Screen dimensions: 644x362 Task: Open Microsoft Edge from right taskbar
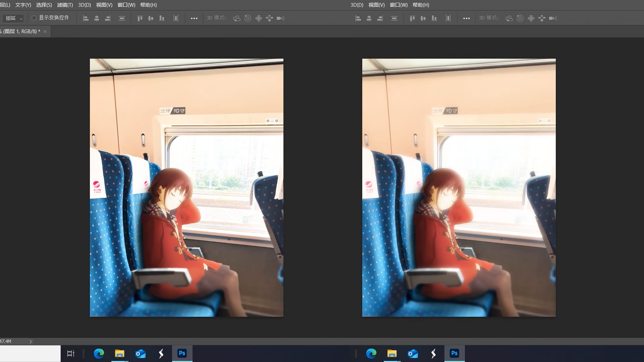(371, 354)
